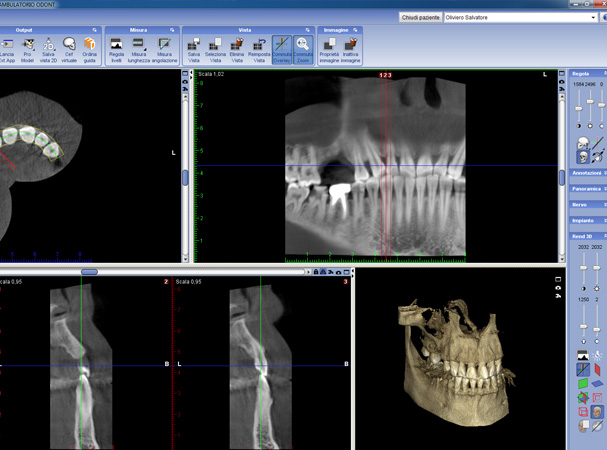Click the blue plane icon
Screen dimensions: 607x450
[x=597, y=384]
